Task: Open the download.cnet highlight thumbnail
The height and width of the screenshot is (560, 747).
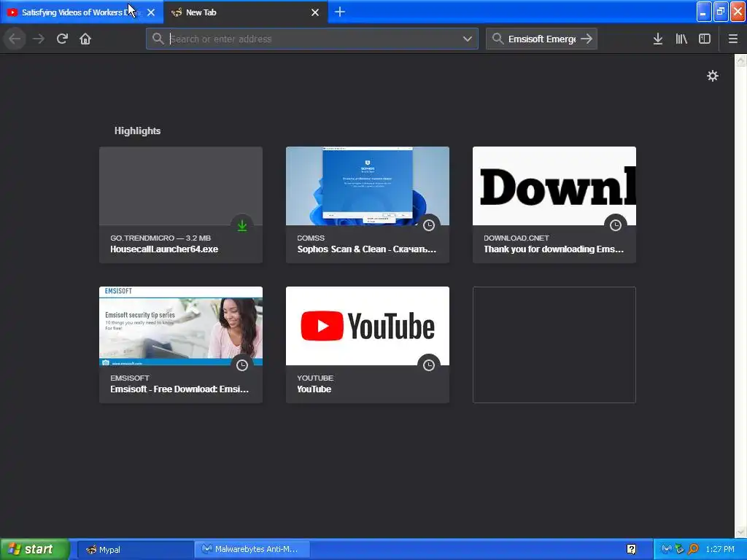Action: click(x=554, y=186)
